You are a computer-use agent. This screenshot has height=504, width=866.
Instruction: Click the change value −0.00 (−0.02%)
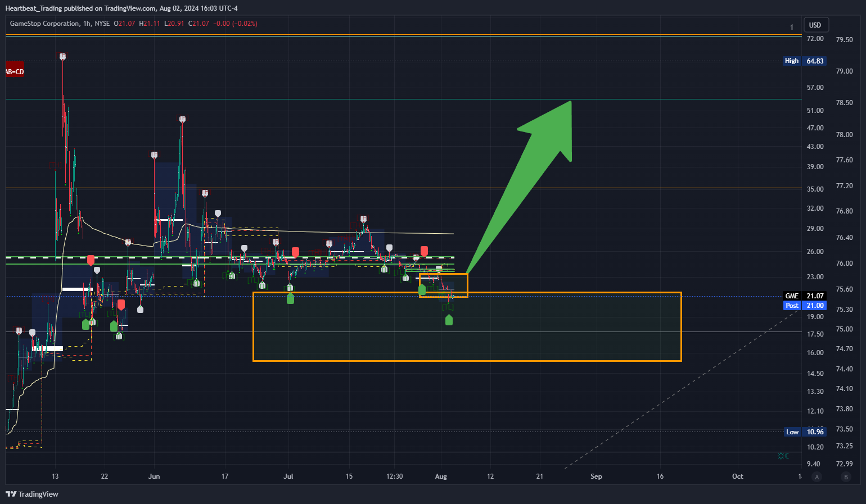point(235,24)
